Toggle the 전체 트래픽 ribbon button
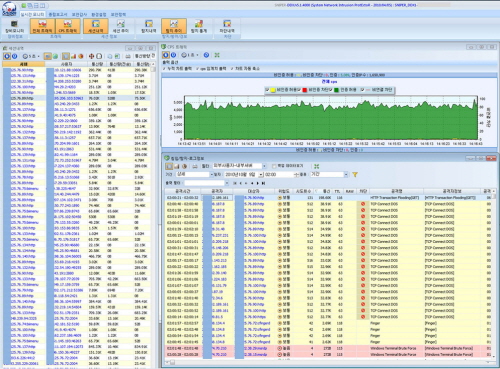500x369 pixels. tap(42, 27)
